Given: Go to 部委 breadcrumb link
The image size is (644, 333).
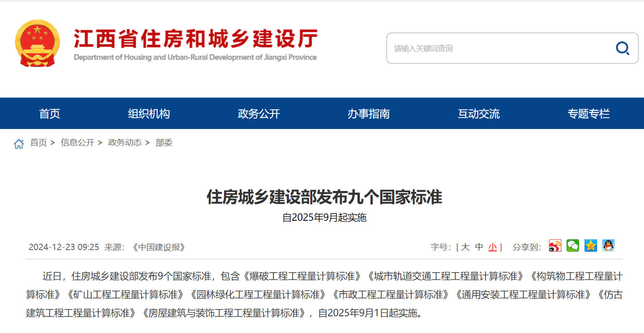Looking at the screenshot, I should [x=164, y=143].
